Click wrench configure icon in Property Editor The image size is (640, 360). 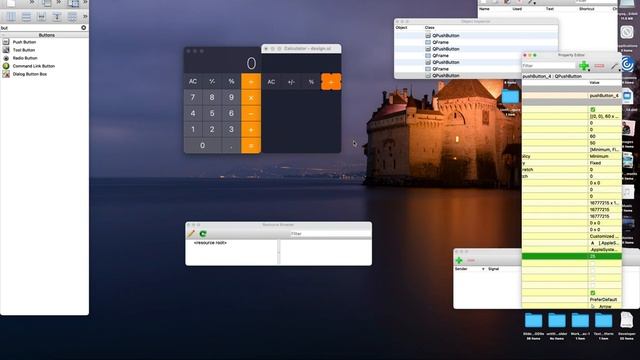tap(614, 66)
